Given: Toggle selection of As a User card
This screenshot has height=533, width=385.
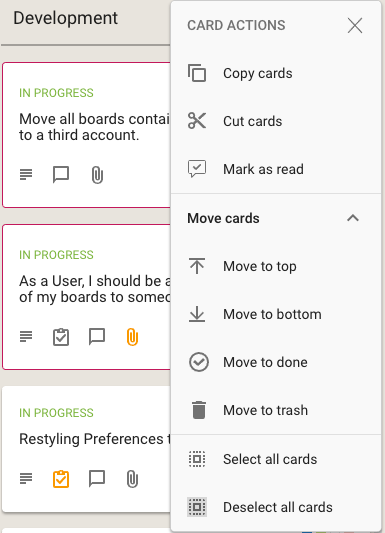Looking at the screenshot, I should click(x=86, y=297).
